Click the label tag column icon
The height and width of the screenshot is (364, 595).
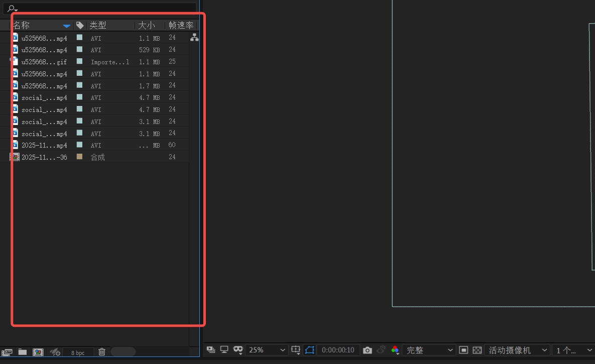pyautogui.click(x=80, y=25)
